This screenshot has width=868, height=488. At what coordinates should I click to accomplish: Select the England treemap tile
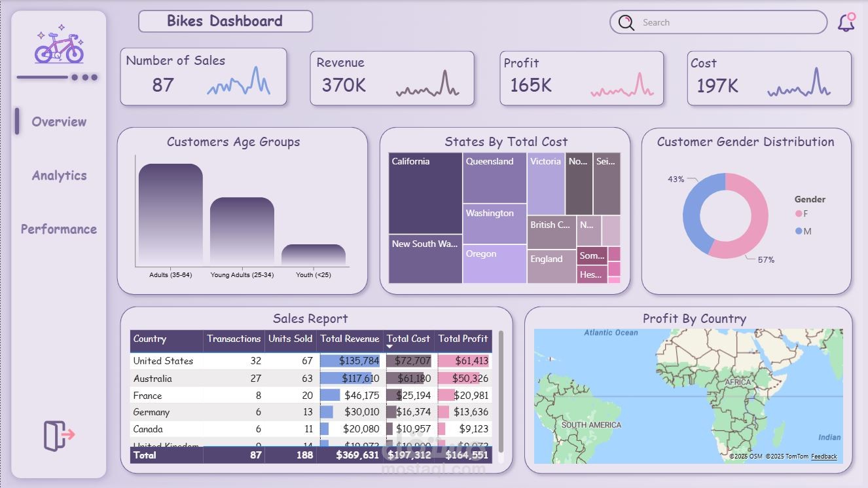coord(552,267)
